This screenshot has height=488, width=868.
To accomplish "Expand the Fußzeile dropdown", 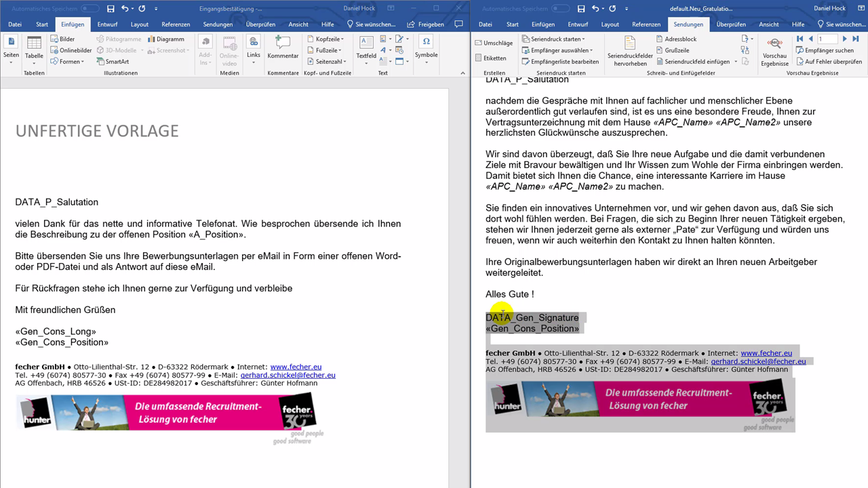I will (x=324, y=50).
